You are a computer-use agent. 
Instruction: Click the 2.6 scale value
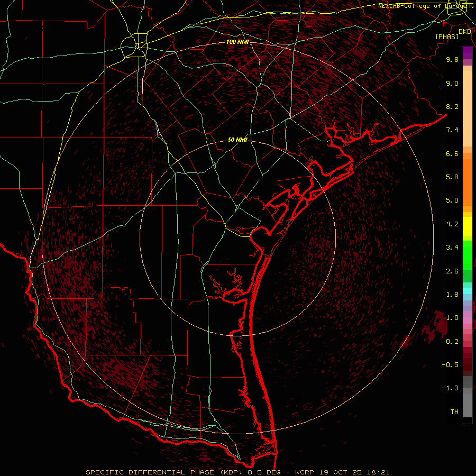(x=452, y=271)
